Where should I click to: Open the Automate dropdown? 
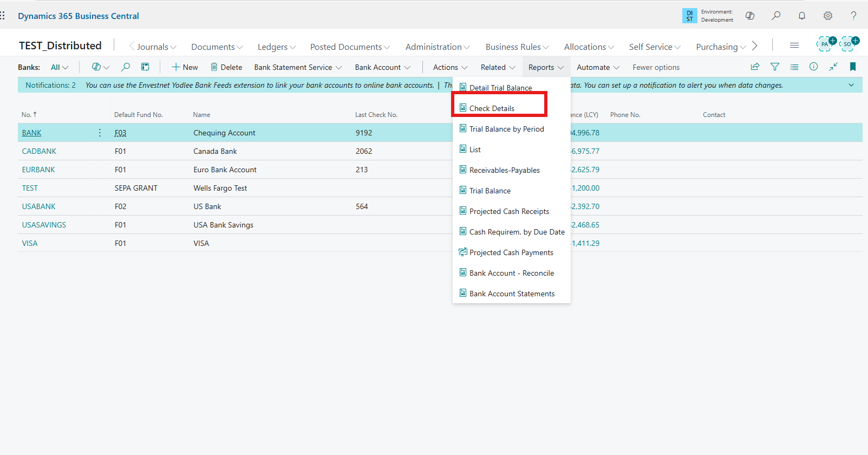coord(598,67)
